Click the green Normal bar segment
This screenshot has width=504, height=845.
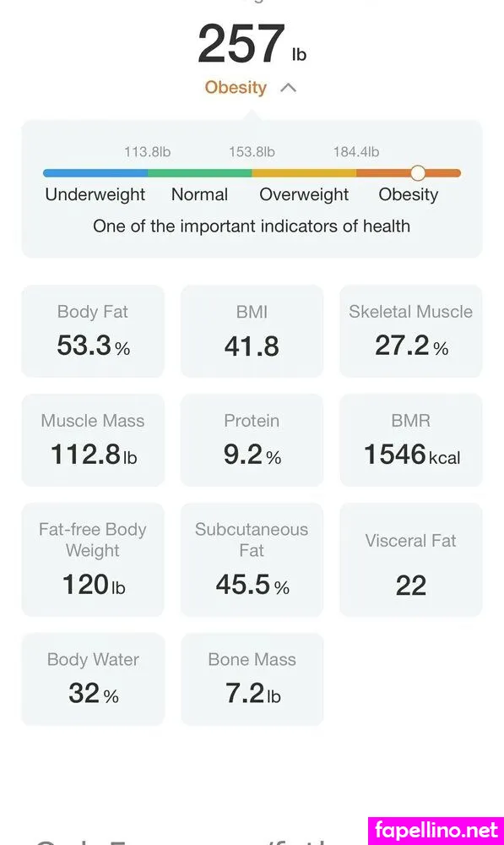click(200, 173)
